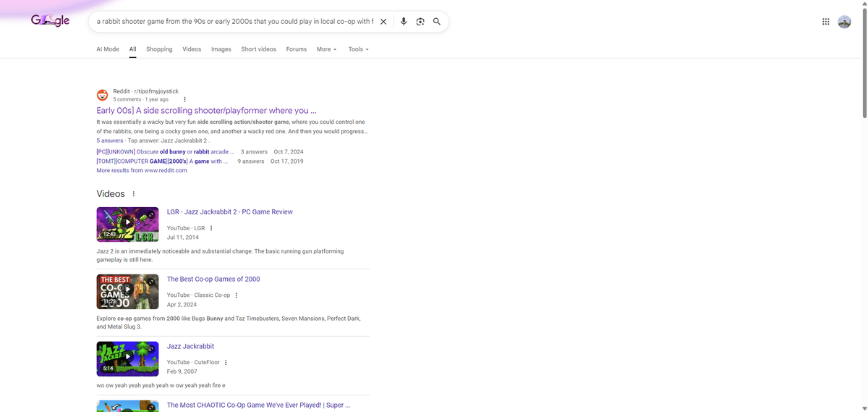Switch to the Forums tab
The width and height of the screenshot is (868, 412).
coord(297,49)
